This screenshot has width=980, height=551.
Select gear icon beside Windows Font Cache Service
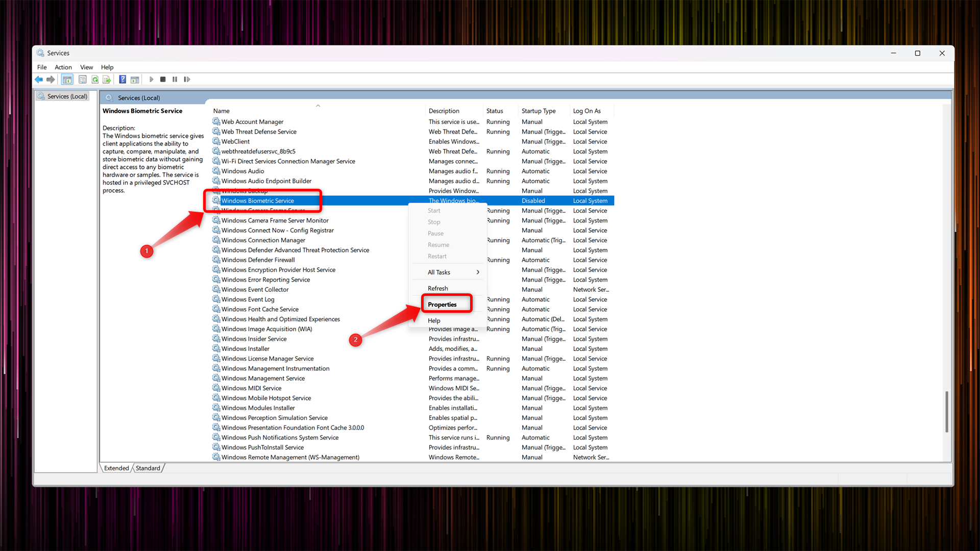pyautogui.click(x=216, y=309)
